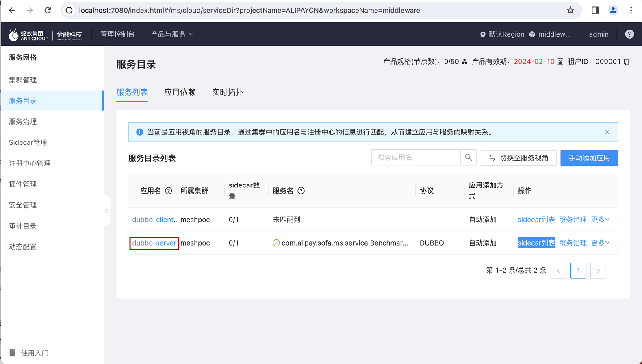642x364 pixels.
Task: Open the browser profile avatar
Action: click(613, 10)
